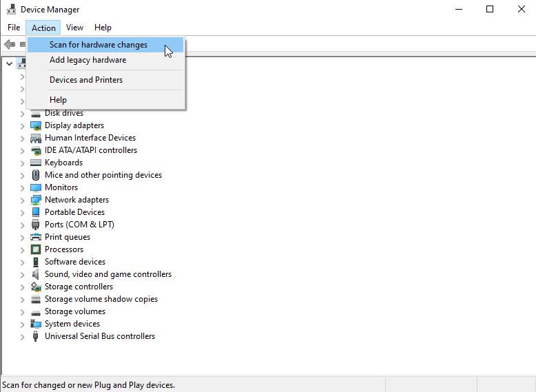
Task: Select the Storage volume shadow copies label
Action: 101,299
